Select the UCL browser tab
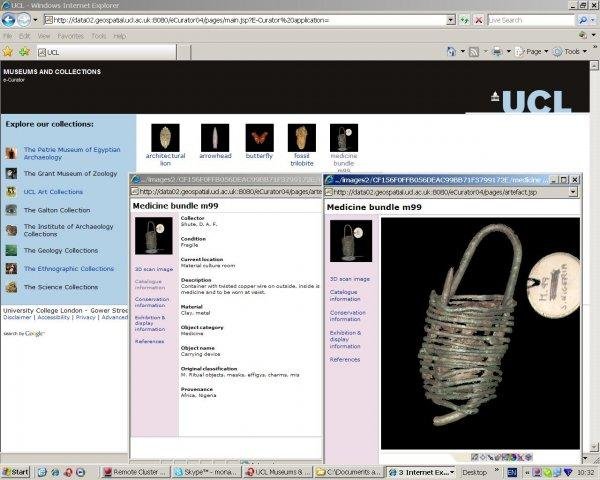The image size is (600, 480). (x=106, y=52)
